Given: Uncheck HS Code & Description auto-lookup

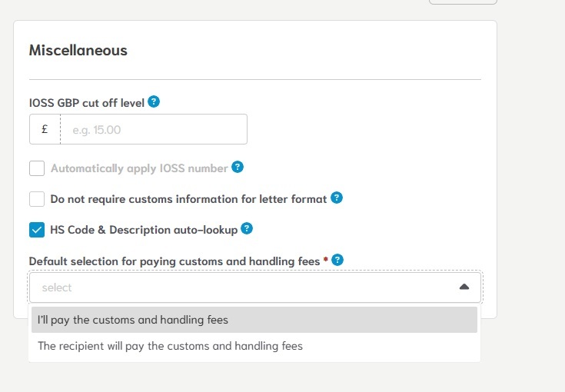Looking at the screenshot, I should click(37, 229).
